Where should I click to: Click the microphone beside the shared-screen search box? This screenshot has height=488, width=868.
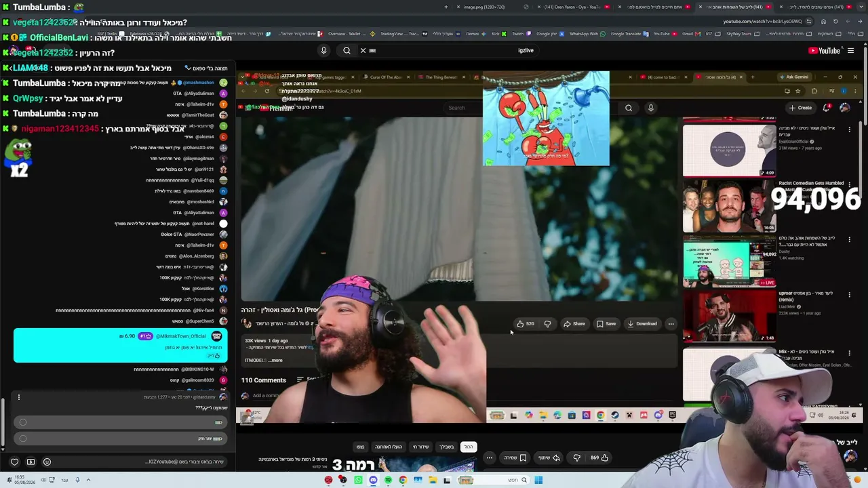pyautogui.click(x=650, y=108)
